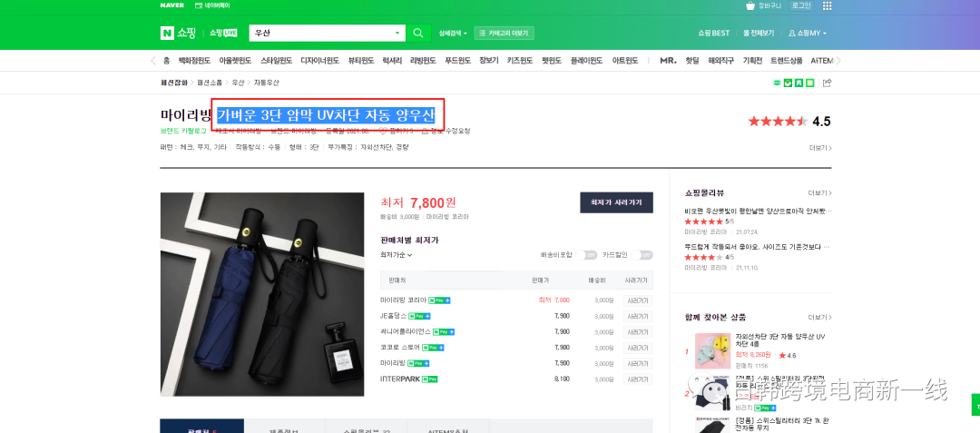The height and width of the screenshot is (433, 980).
Task: Toggle the 카드할인 switch
Action: tap(642, 255)
